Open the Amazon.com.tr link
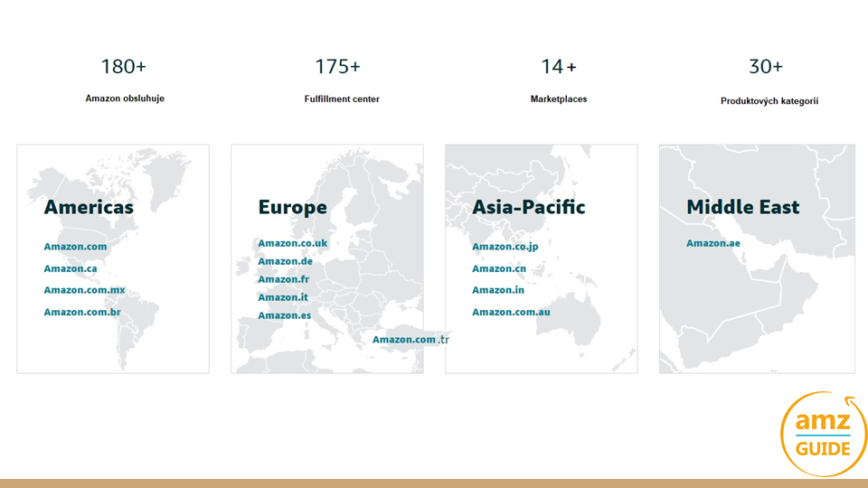868x488 pixels. coord(410,340)
